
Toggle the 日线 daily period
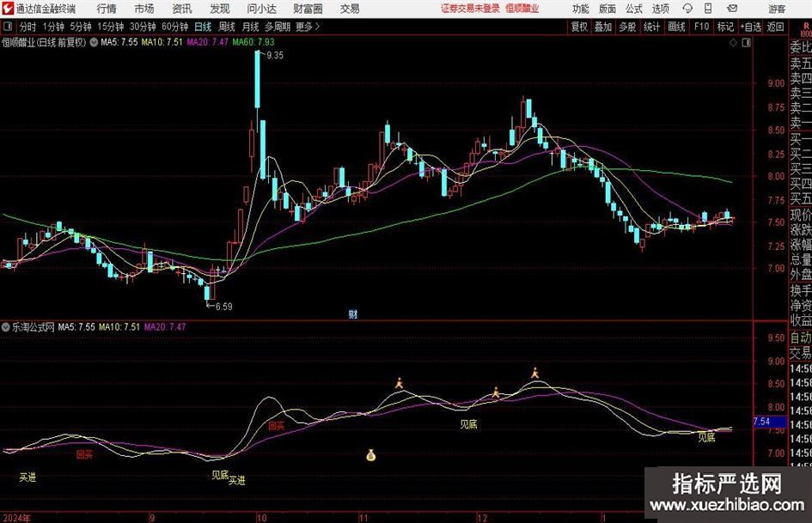click(x=203, y=27)
